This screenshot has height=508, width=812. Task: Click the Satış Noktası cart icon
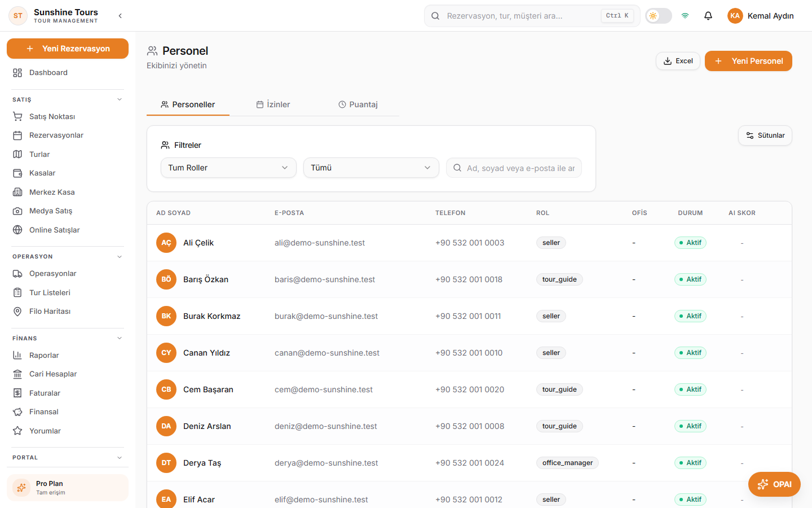pos(17,116)
